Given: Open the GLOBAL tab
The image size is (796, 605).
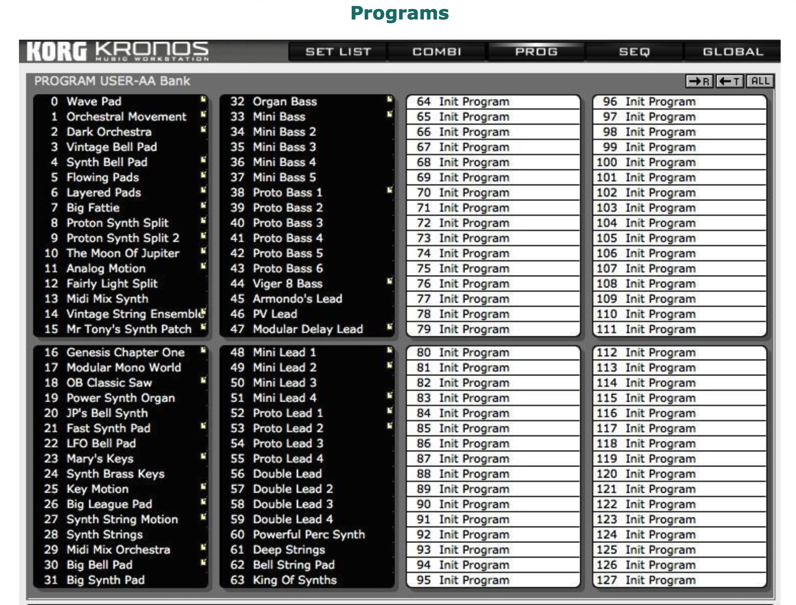Looking at the screenshot, I should pyautogui.click(x=733, y=52).
